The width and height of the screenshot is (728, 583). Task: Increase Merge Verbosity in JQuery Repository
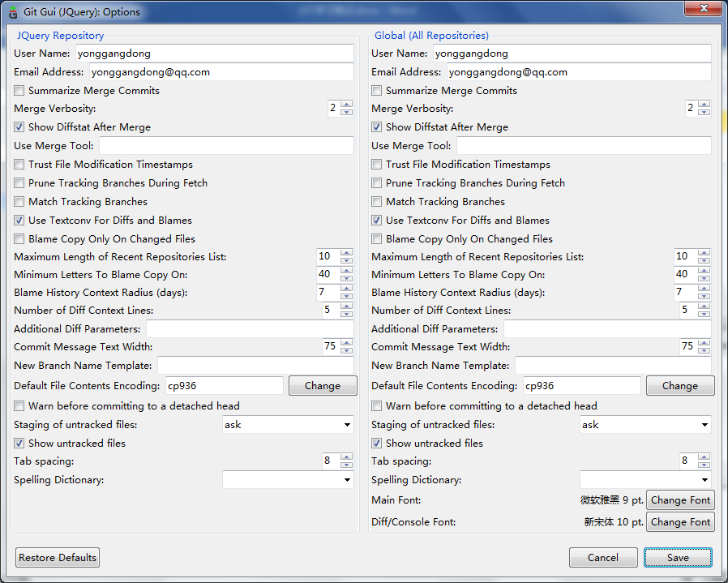(346, 105)
